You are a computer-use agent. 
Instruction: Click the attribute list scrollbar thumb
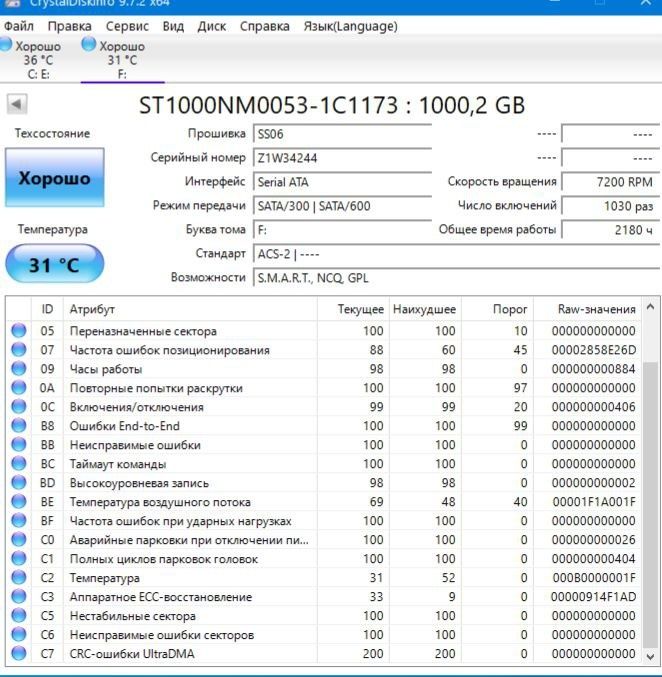651,505
